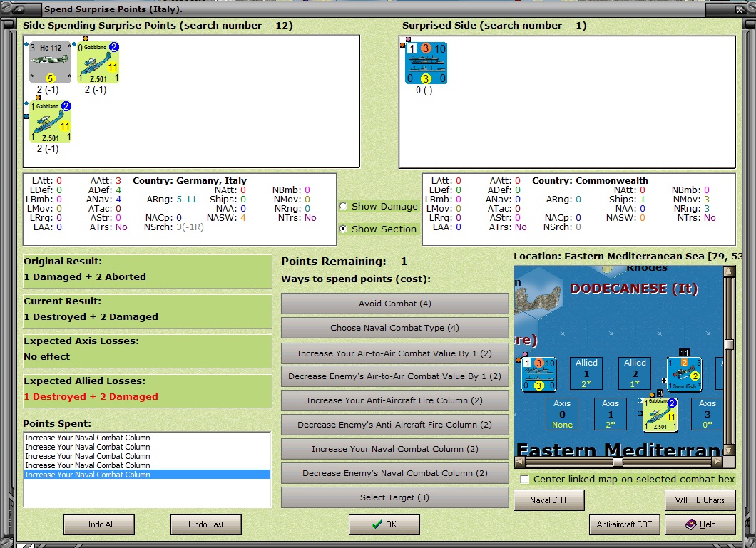
Task: Open Help
Action: pyautogui.click(x=700, y=524)
